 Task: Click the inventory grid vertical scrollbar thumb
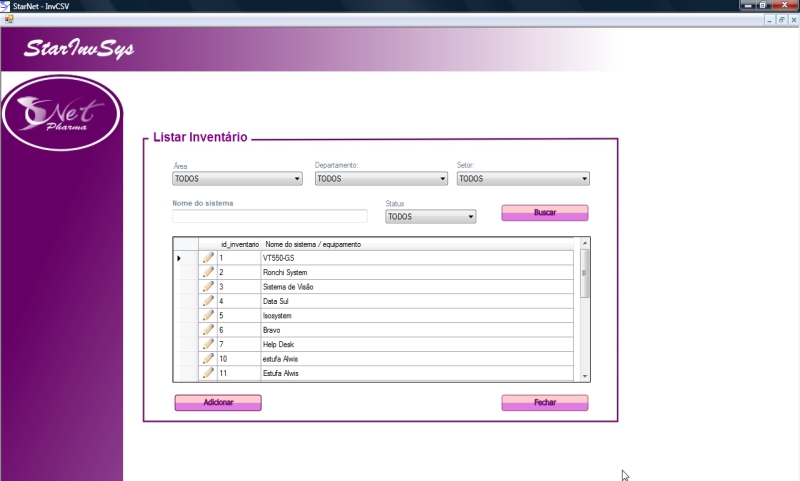coord(585,273)
